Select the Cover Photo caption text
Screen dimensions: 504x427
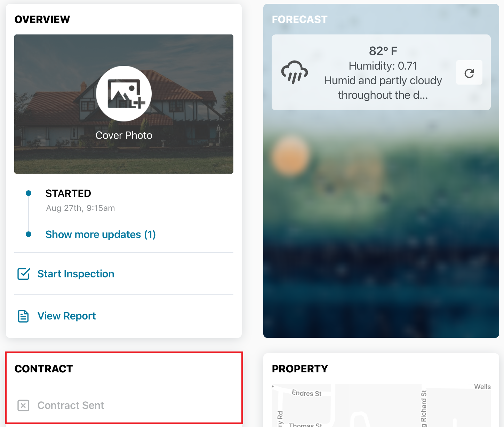(124, 135)
